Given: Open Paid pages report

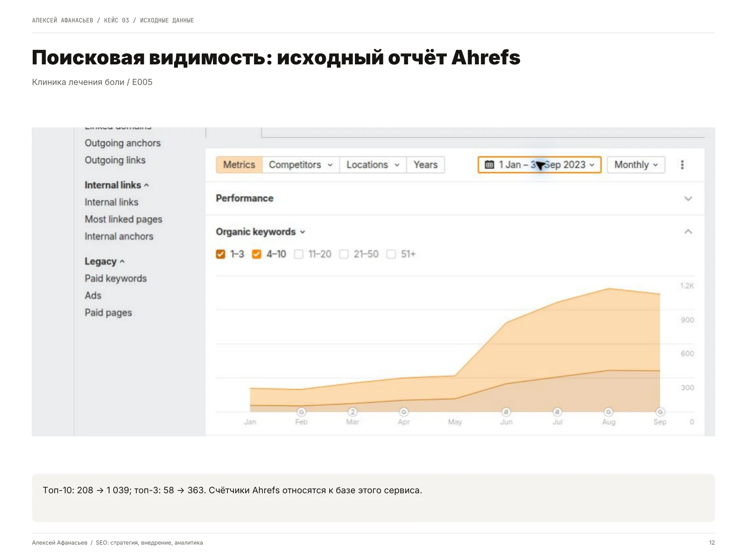Looking at the screenshot, I should (x=108, y=313).
